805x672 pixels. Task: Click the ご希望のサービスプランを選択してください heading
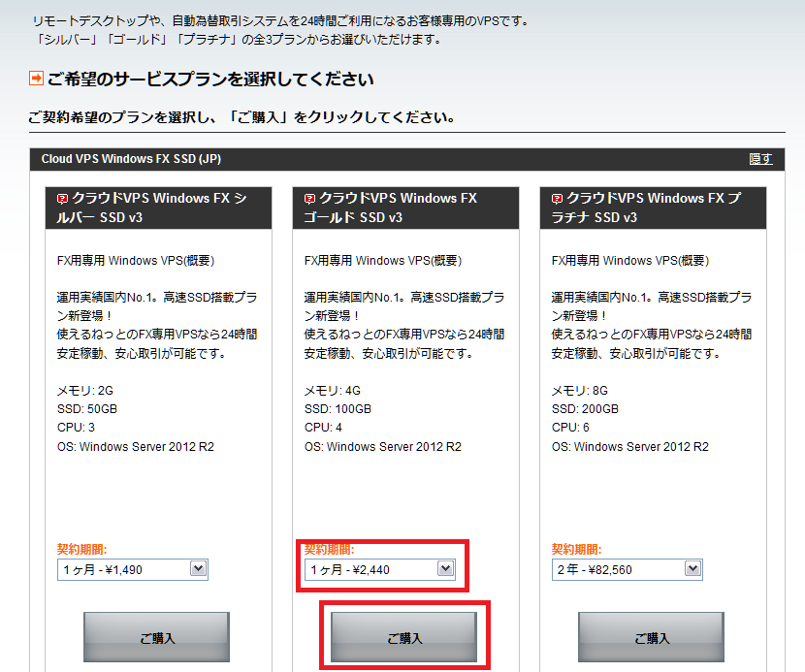210,80
